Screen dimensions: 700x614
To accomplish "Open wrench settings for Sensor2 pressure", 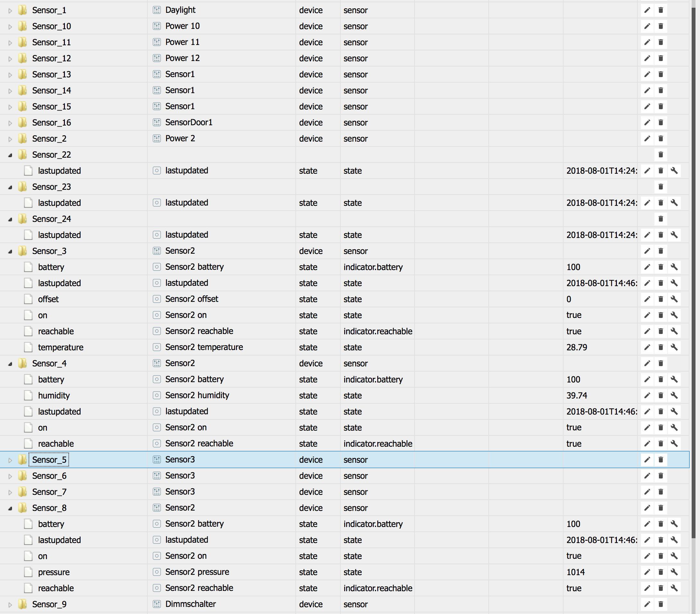I will pos(674,572).
